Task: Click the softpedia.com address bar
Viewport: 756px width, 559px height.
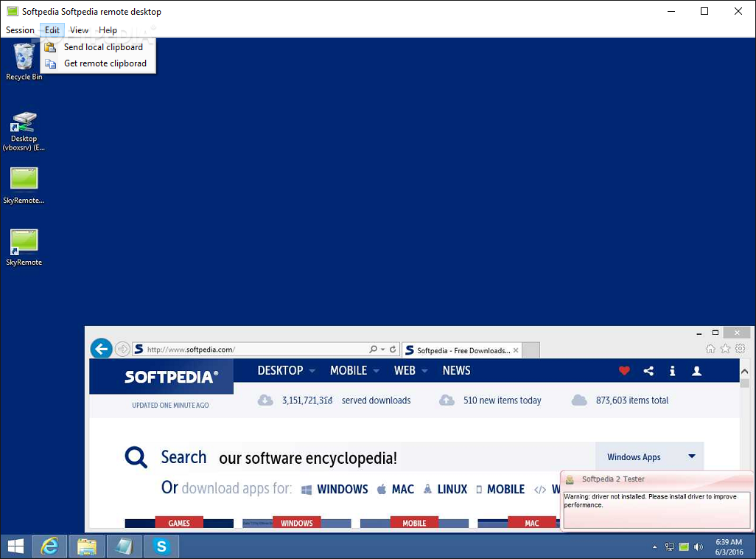Action: click(251, 349)
